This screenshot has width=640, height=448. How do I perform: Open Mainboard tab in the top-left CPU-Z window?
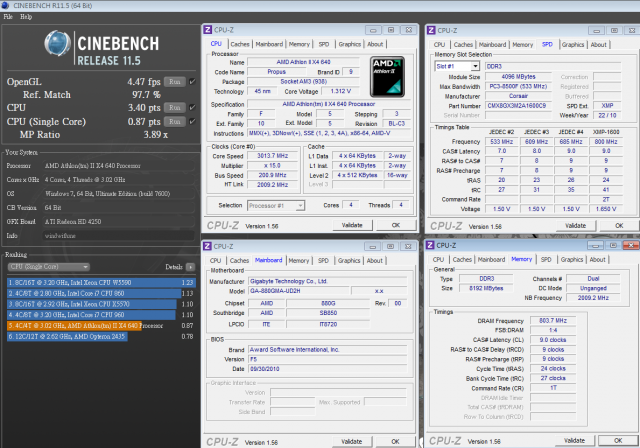(269, 44)
